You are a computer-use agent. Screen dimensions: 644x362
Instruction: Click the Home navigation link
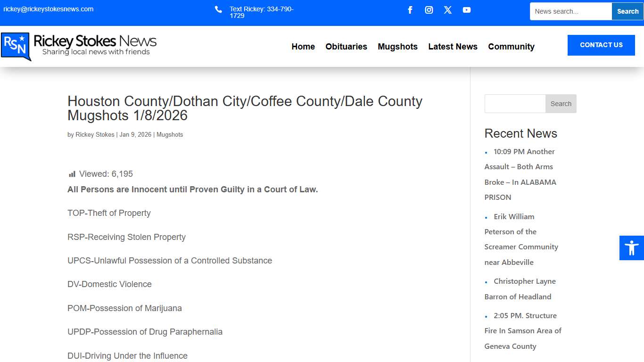tap(303, 47)
